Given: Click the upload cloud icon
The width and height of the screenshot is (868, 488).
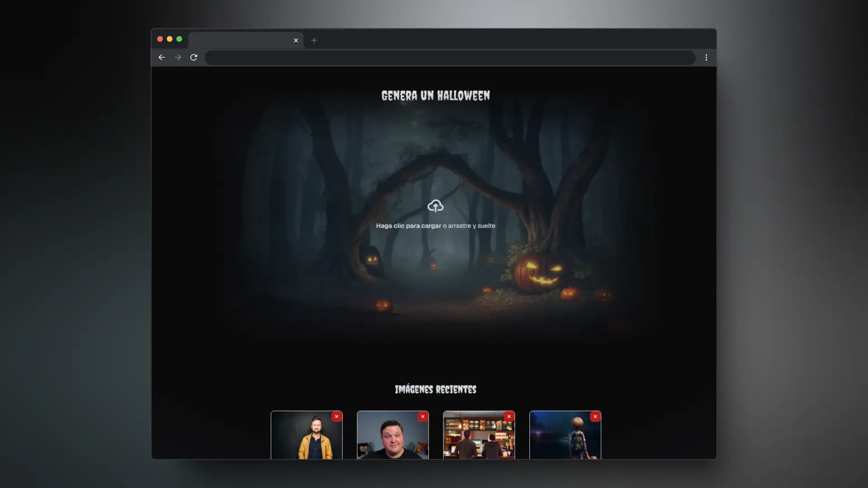Looking at the screenshot, I should click(x=434, y=206).
